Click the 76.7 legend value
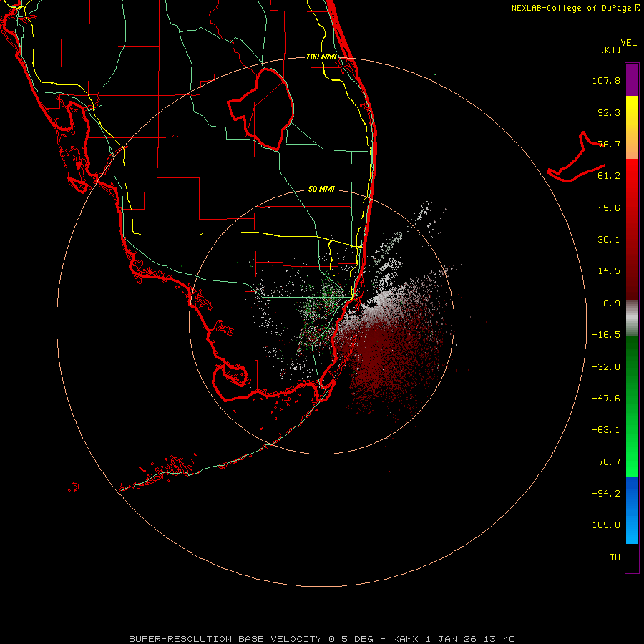The width and height of the screenshot is (644, 644). 609,144
